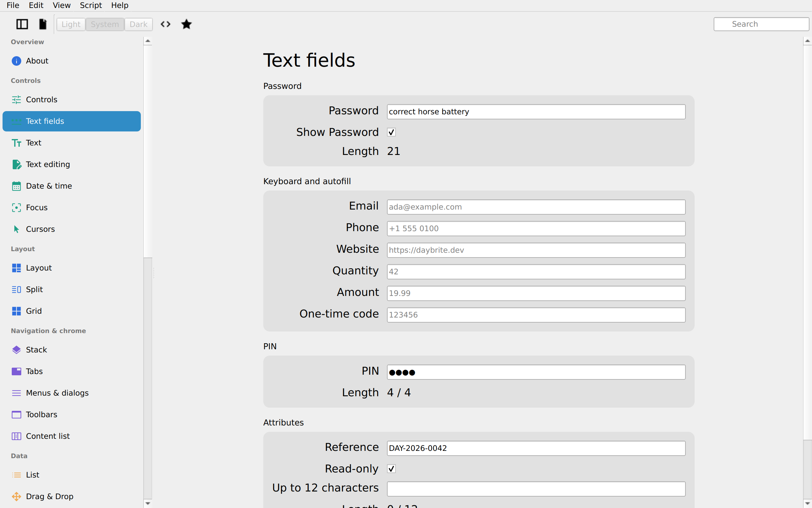Click the PIN entry field
Image resolution: width=812 pixels, height=508 pixels.
(x=536, y=372)
